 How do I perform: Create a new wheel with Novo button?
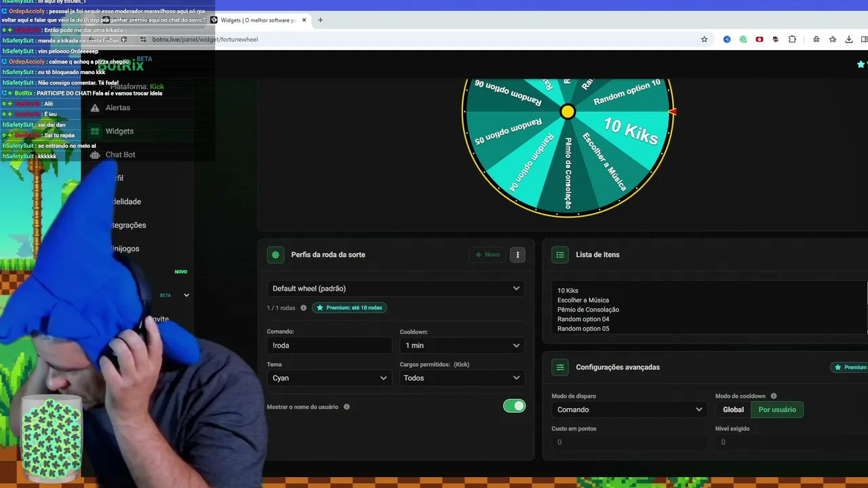(x=488, y=255)
